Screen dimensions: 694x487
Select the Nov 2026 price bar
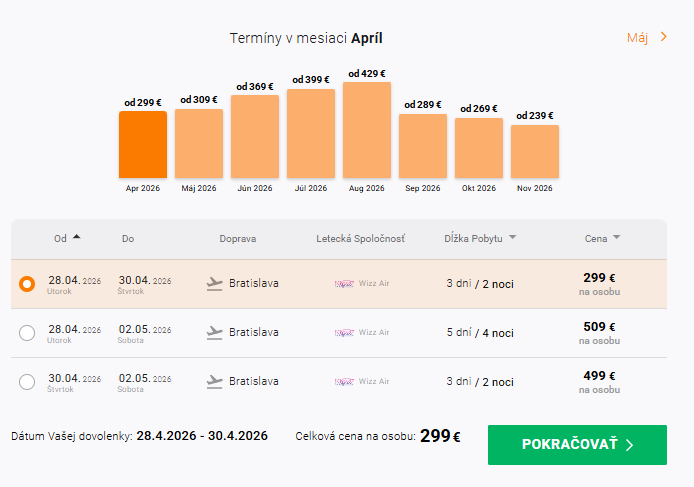(535, 151)
